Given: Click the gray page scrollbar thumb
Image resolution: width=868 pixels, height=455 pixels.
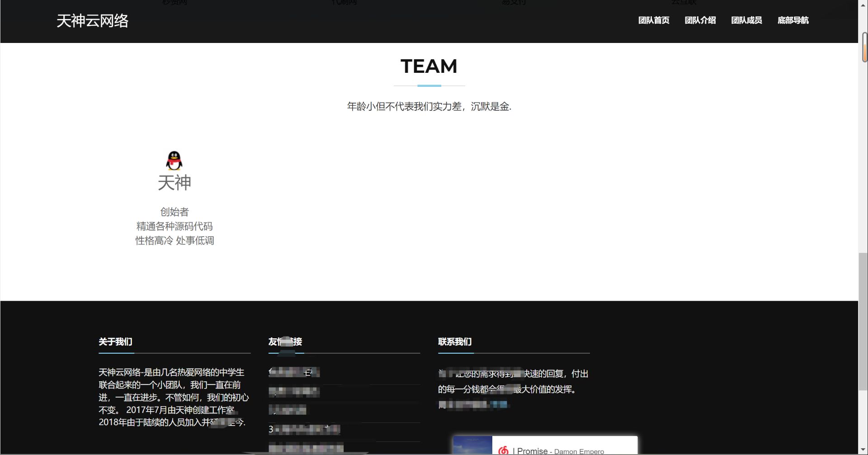Looking at the screenshot, I should [863, 321].
